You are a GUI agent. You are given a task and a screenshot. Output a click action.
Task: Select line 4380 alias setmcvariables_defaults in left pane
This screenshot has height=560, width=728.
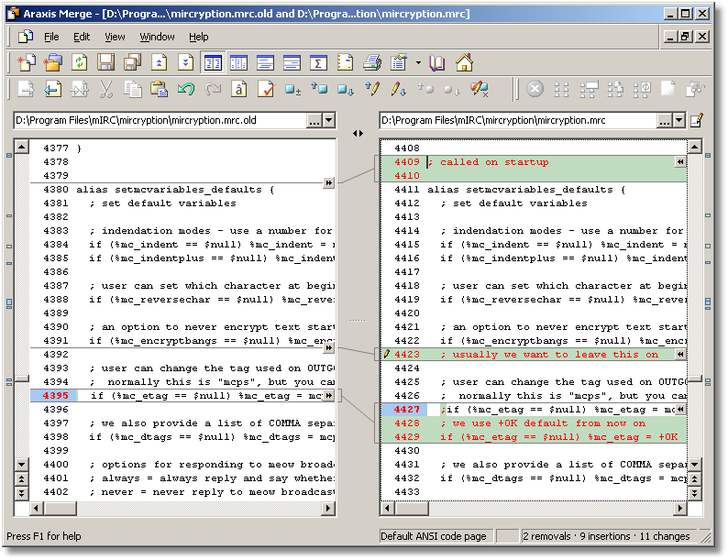[x=182, y=190]
